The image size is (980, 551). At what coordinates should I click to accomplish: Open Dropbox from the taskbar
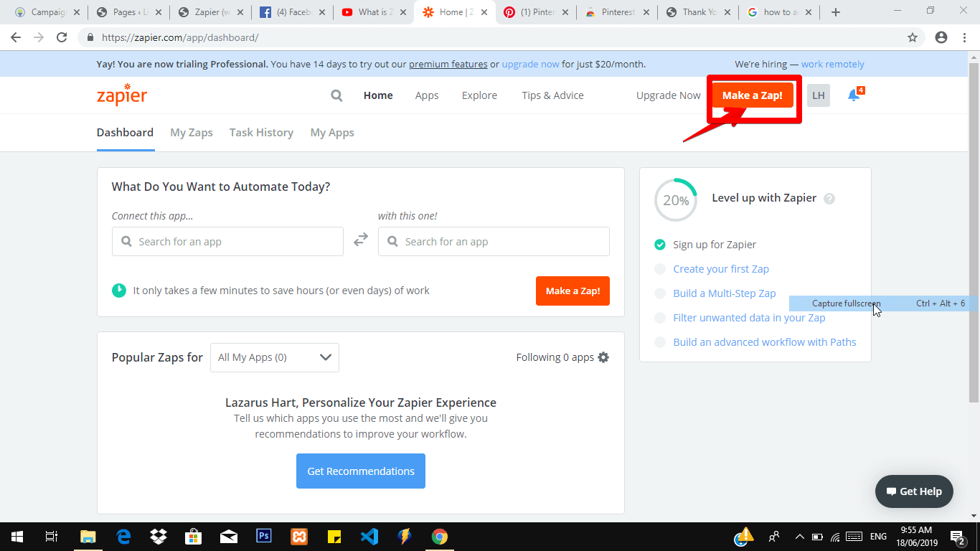click(x=159, y=537)
